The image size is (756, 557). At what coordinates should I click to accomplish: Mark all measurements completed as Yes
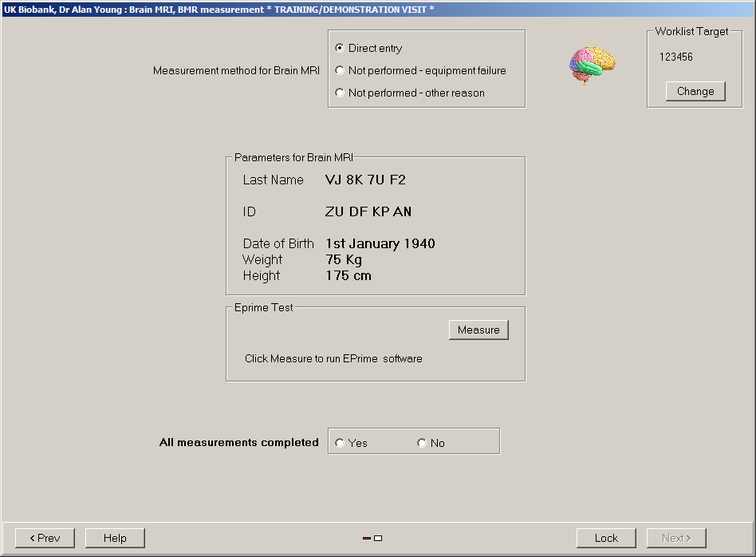(341, 444)
